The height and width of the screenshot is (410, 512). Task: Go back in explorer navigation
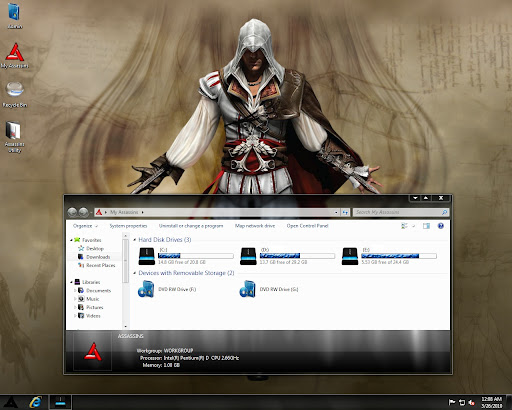[x=72, y=212]
